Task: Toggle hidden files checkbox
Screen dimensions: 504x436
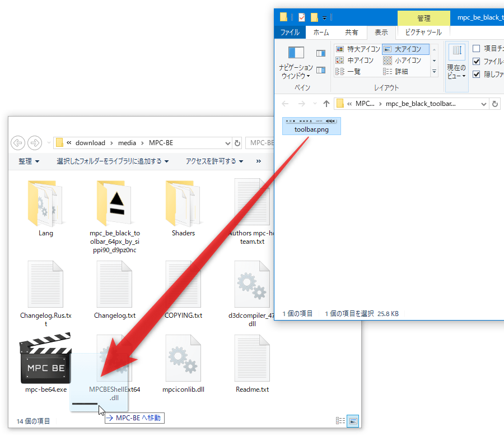Action: coord(477,75)
